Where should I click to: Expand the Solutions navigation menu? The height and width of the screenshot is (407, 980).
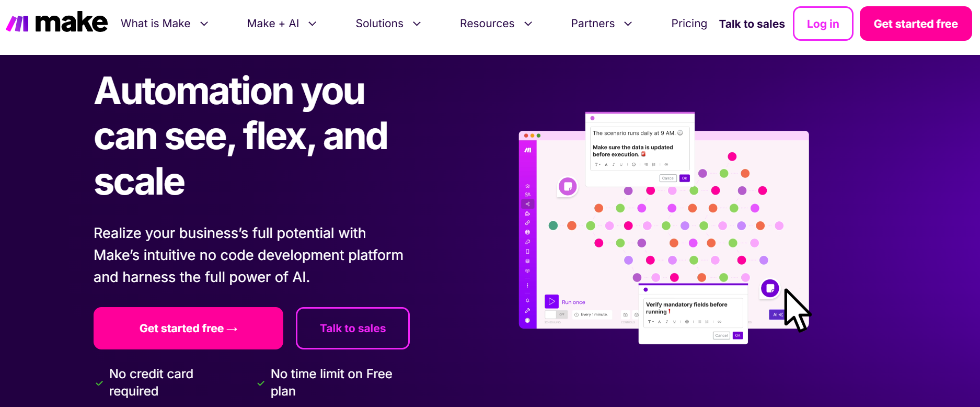click(388, 24)
